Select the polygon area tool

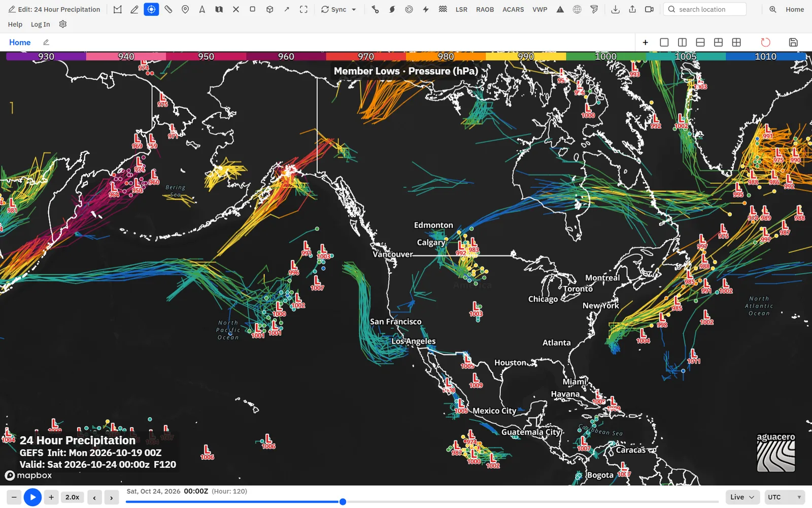coord(118,9)
